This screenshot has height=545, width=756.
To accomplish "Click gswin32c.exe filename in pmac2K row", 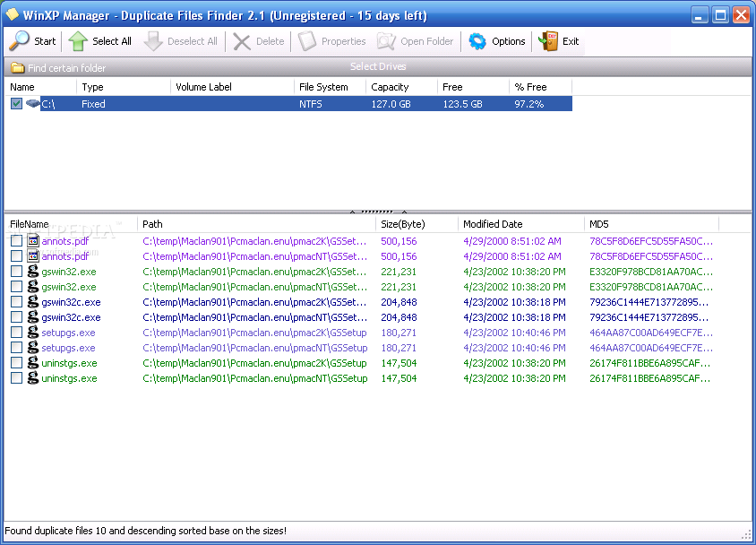I will coord(71,302).
